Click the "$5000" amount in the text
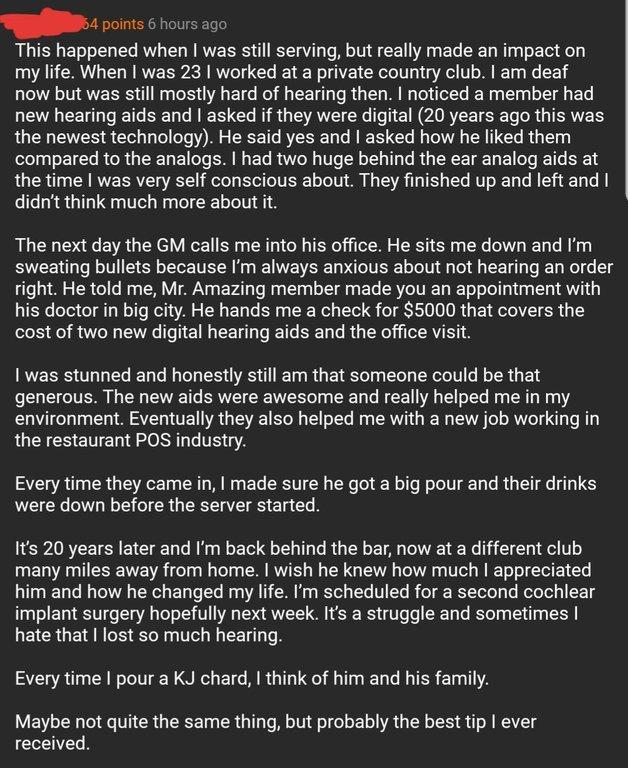The image size is (628, 768). coord(430,311)
